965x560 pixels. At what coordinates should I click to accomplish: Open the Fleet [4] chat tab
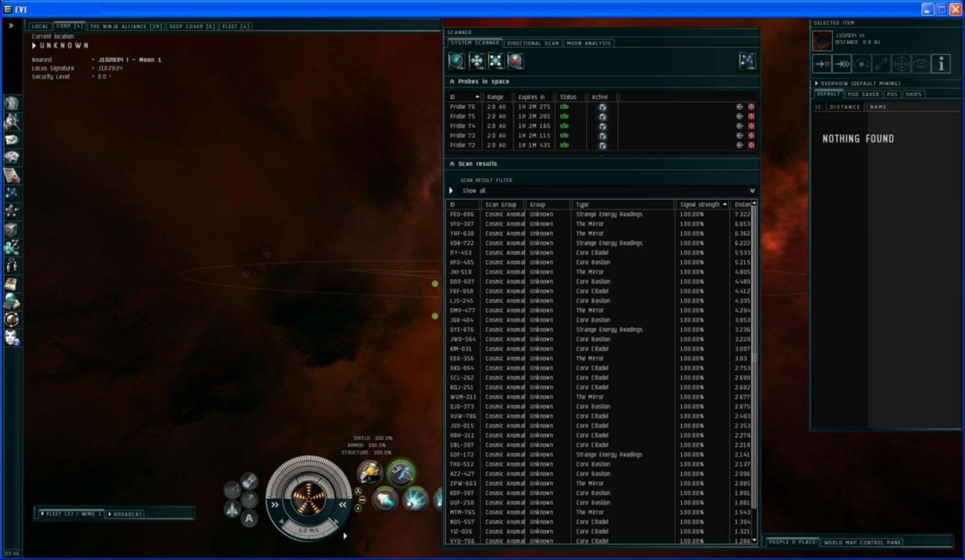(236, 26)
